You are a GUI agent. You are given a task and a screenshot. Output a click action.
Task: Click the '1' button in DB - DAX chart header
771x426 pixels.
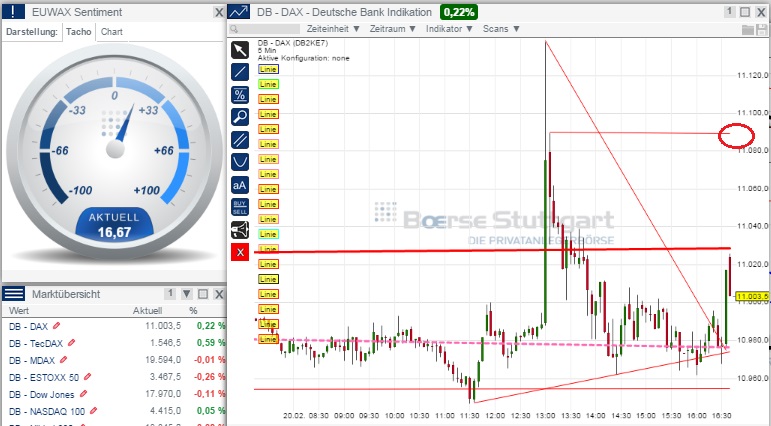[x=730, y=11]
